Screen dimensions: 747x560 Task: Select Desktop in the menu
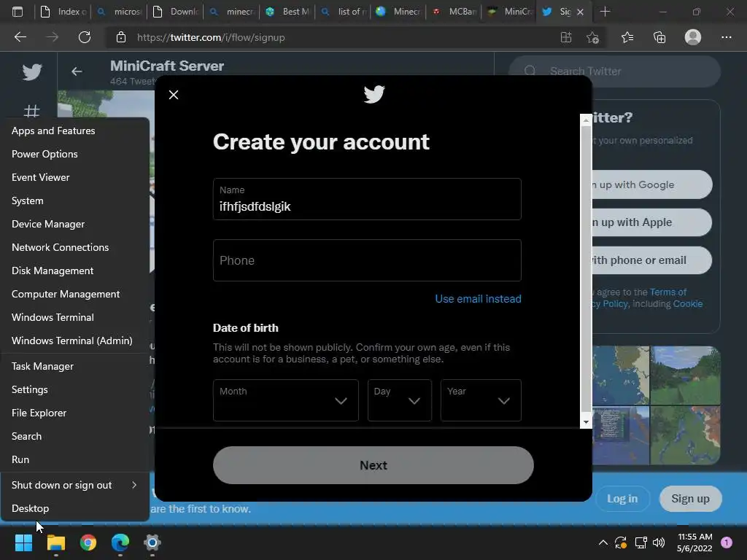pos(75,508)
